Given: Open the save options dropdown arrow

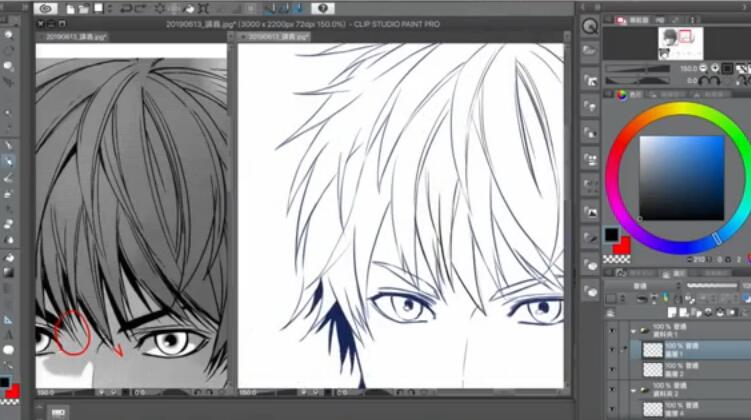Looking at the screenshot, I should (110, 9).
